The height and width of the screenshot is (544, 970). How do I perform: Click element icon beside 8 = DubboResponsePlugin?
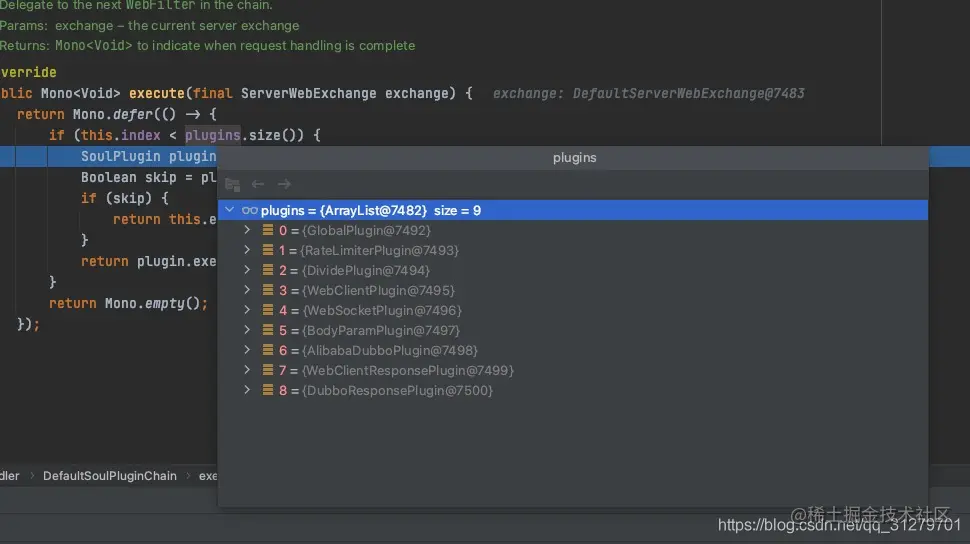(x=268, y=390)
